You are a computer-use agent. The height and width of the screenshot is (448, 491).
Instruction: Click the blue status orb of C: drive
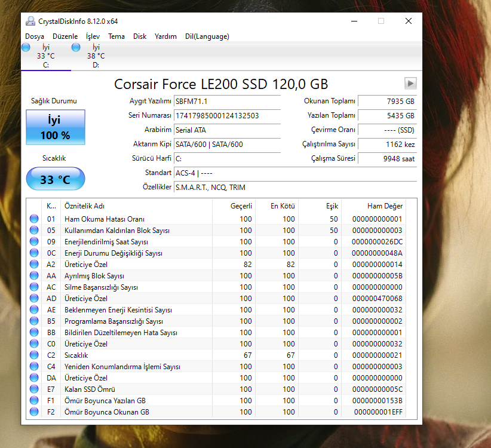click(26, 47)
